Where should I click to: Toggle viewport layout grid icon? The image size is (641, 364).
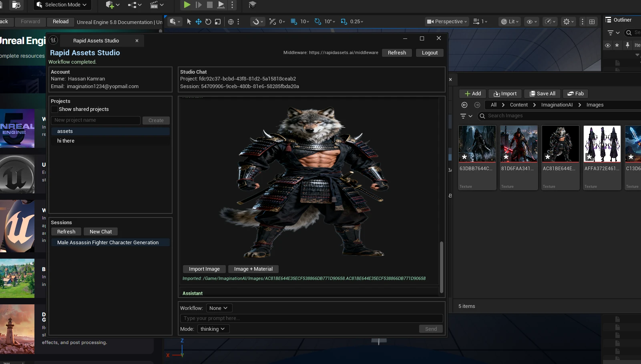pyautogui.click(x=592, y=22)
